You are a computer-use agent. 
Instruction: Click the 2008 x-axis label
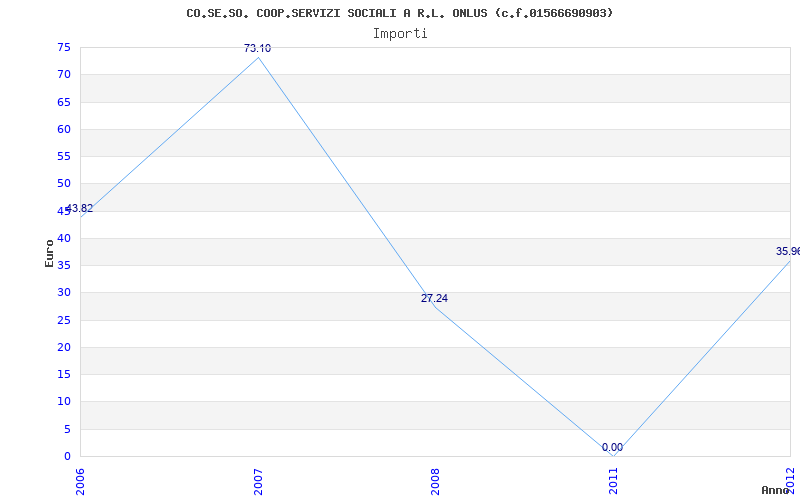435,481
